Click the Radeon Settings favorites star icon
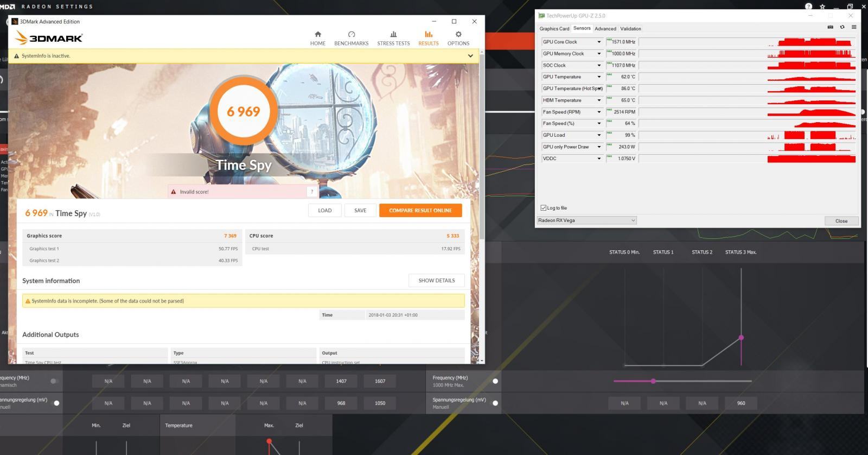Viewport: 868px width, 455px height. click(822, 7)
